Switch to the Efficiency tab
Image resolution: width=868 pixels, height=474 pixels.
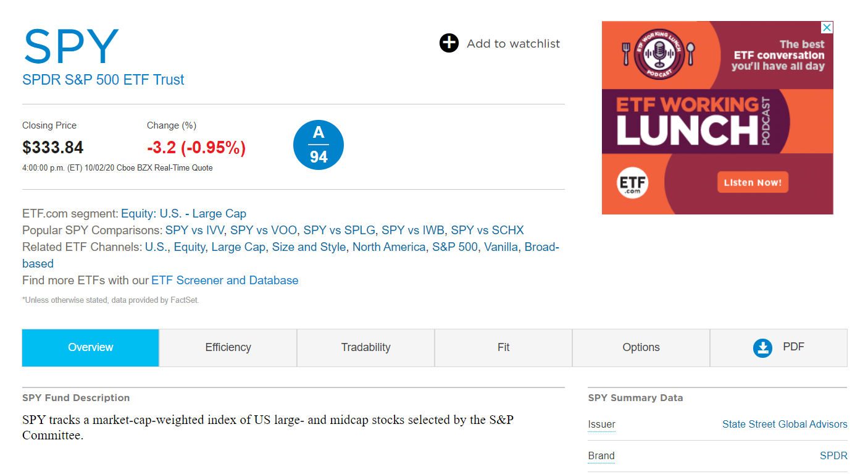point(228,347)
